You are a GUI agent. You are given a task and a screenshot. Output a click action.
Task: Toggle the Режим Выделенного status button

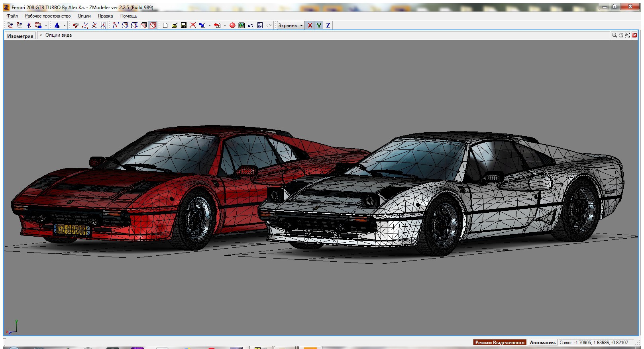(500, 342)
